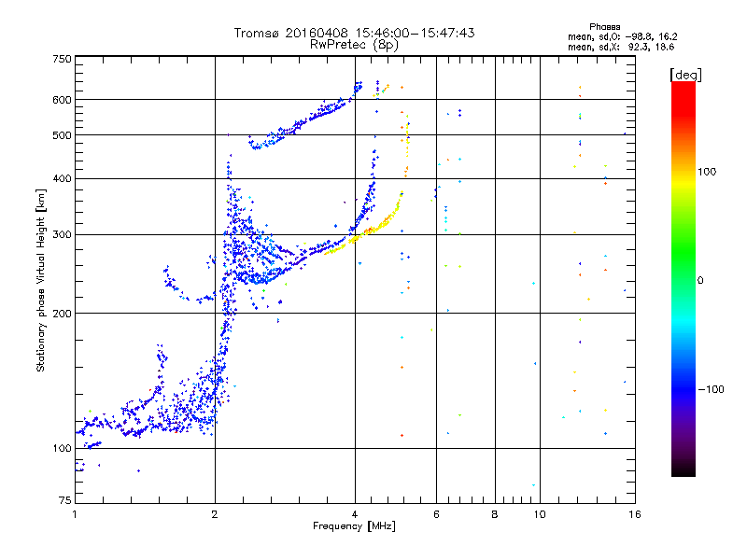
Task: Click the '300' y-axis tick label
Action: [x=62, y=235]
